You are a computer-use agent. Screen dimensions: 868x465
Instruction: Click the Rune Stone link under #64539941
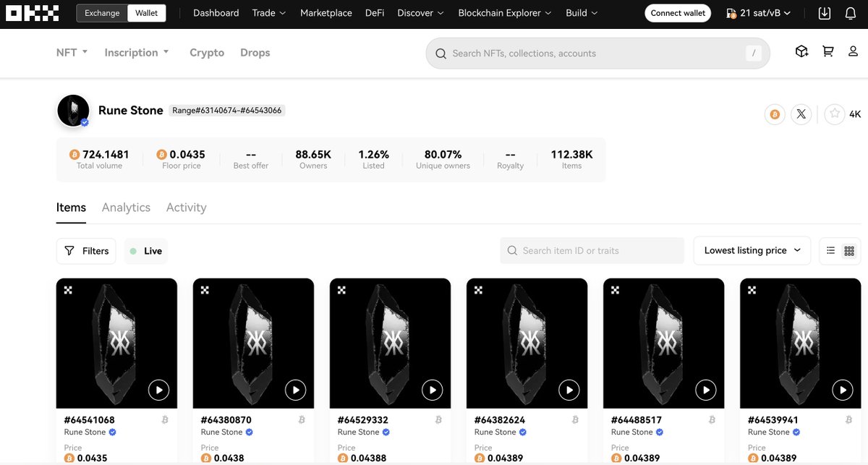pos(768,432)
